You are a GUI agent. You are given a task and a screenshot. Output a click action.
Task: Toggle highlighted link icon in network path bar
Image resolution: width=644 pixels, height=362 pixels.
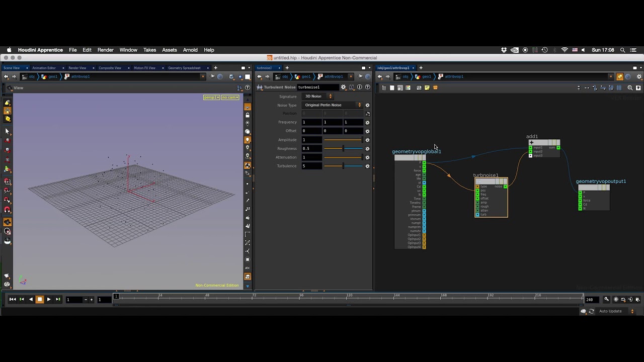click(x=620, y=76)
